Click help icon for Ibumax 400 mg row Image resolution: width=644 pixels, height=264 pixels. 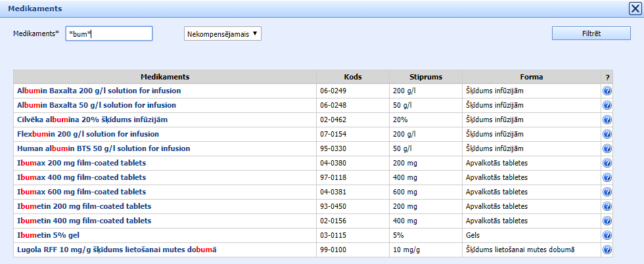click(607, 177)
